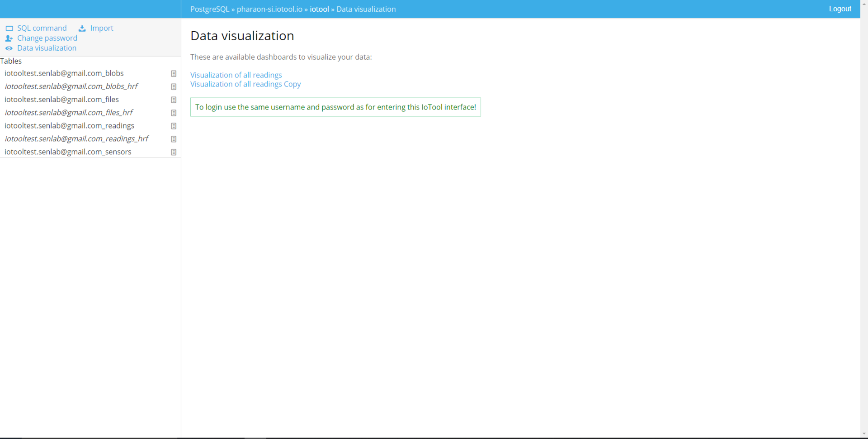Viewport: 868px width, 439px height.
Task: Open the SQL command link
Action: point(42,28)
